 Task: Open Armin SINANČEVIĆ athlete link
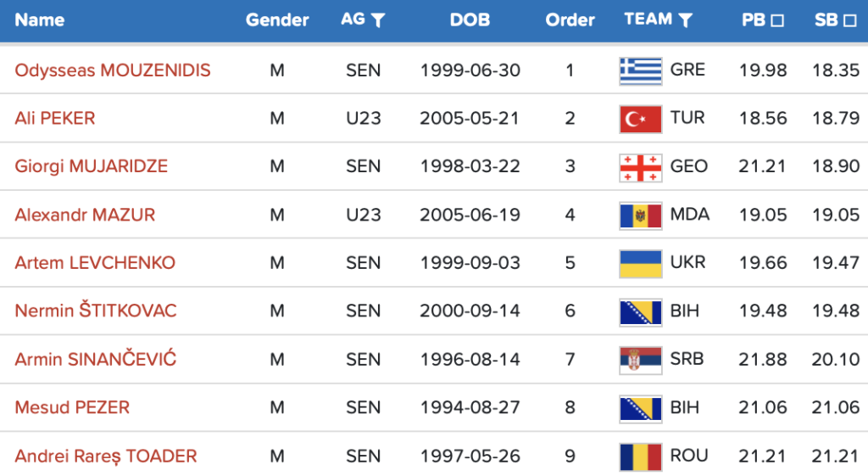96,360
